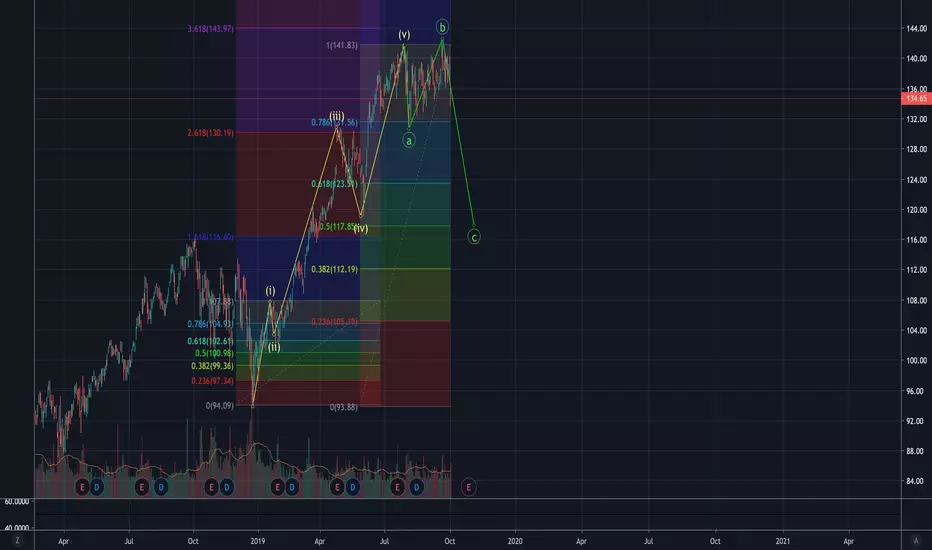Click the 100.00 price axis label
Image resolution: width=932 pixels, height=550 pixels.
(x=917, y=360)
